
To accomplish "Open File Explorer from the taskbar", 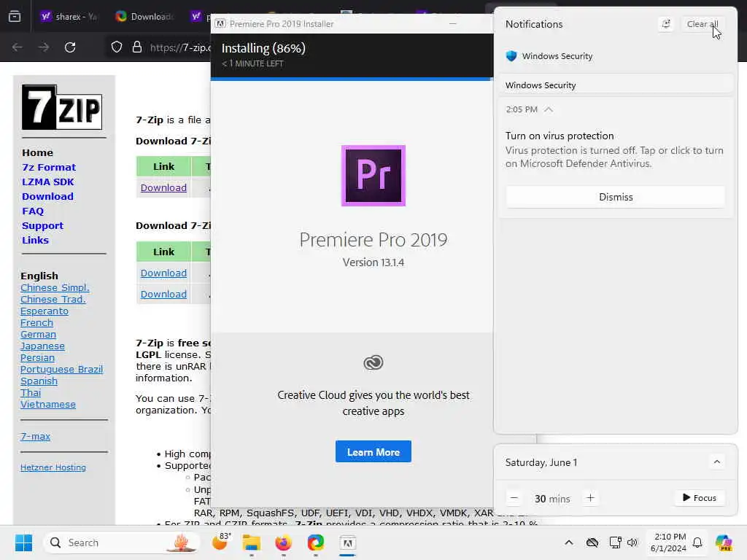I will [252, 542].
